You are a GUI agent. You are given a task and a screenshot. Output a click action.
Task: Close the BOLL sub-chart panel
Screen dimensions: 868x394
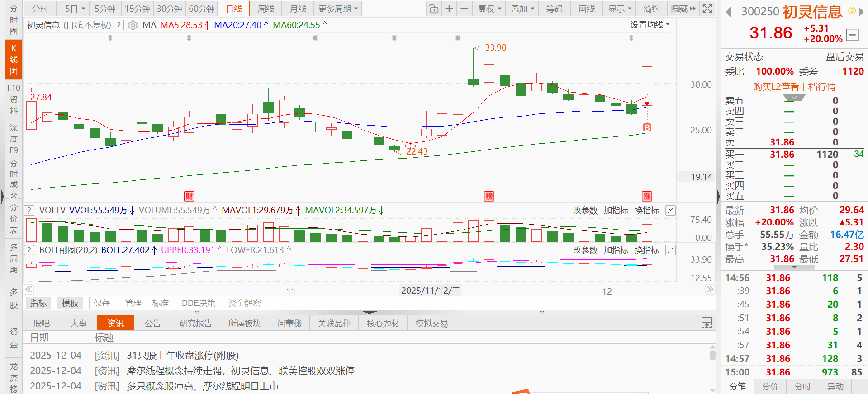[x=671, y=250]
